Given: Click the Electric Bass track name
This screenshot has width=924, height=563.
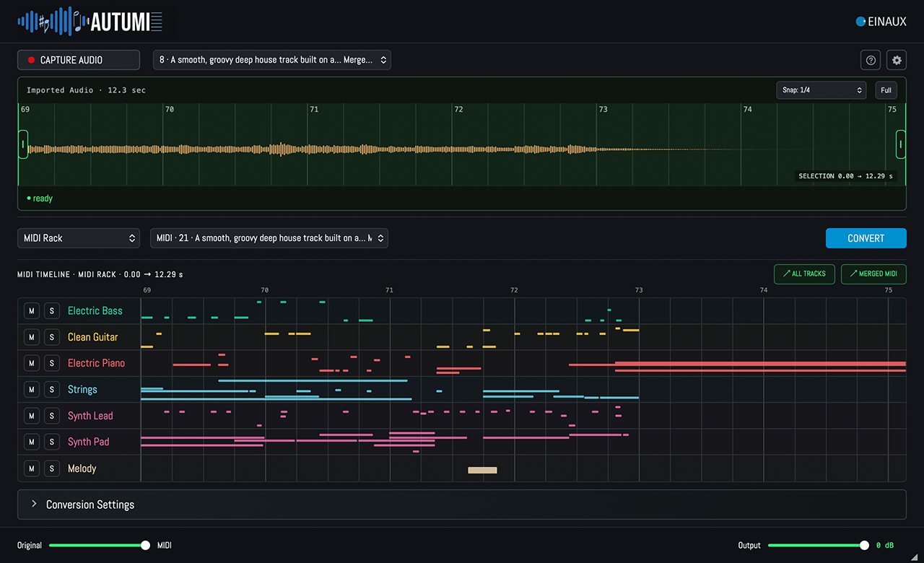Looking at the screenshot, I should (x=95, y=310).
